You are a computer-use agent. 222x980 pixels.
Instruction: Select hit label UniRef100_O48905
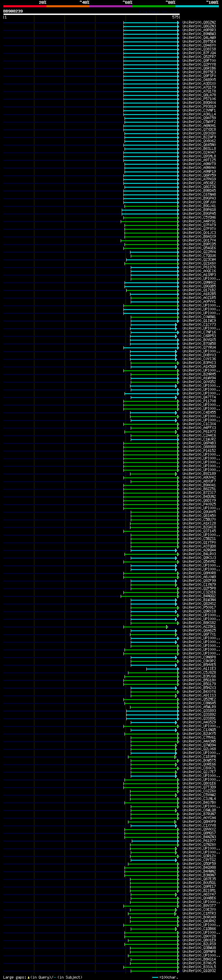(x=199, y=80)
